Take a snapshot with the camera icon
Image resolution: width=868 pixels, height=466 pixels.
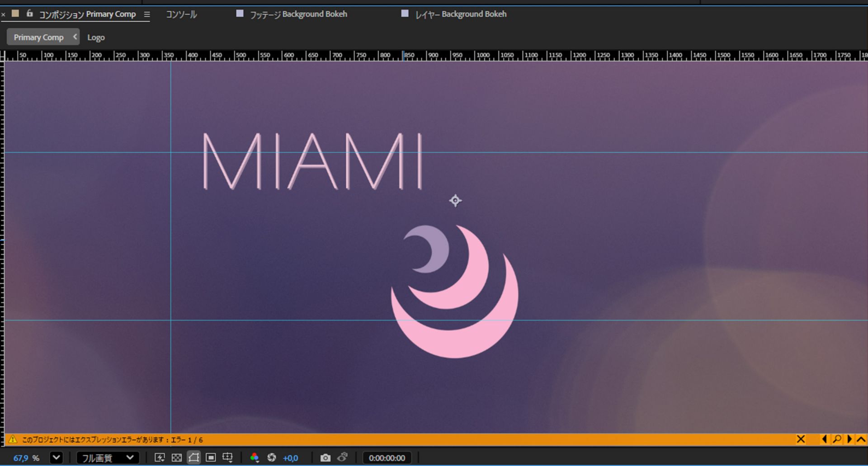325,458
